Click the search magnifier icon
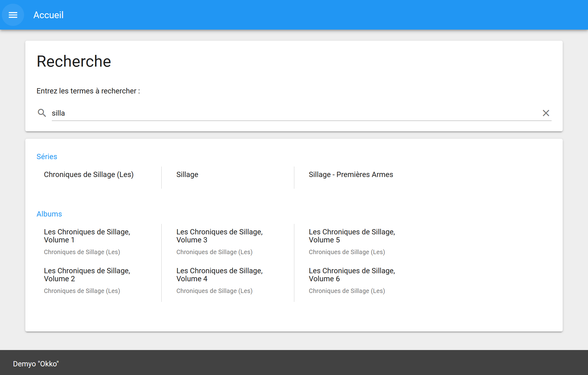Image resolution: width=588 pixels, height=375 pixels. [42, 113]
